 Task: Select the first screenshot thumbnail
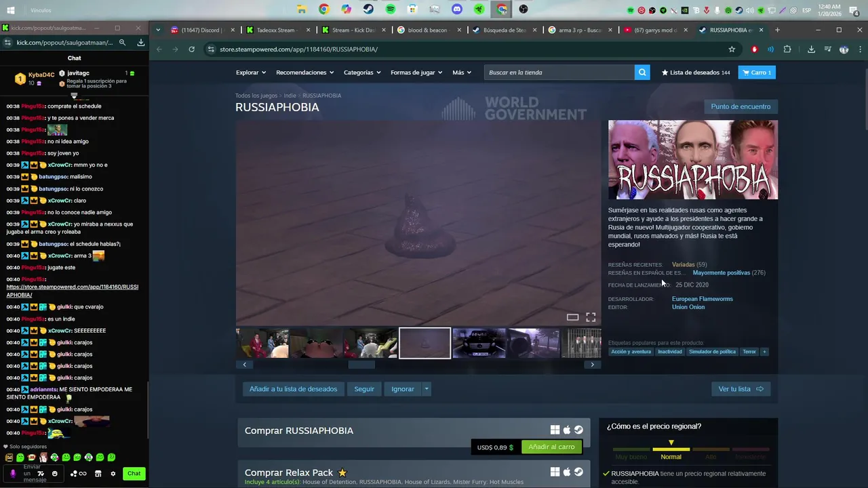click(262, 343)
